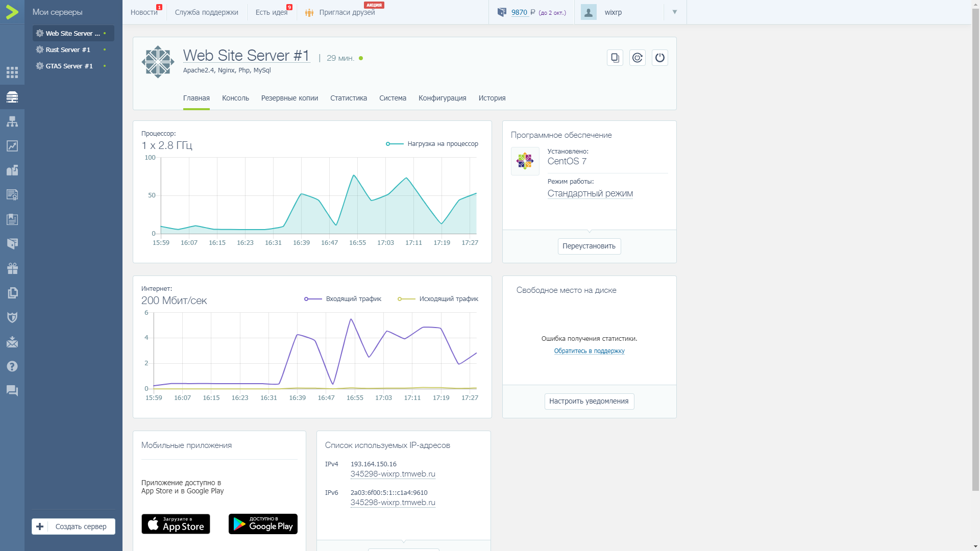Open the chat bubbles sidebar icon
Viewport: 980px width, 551px height.
click(12, 391)
